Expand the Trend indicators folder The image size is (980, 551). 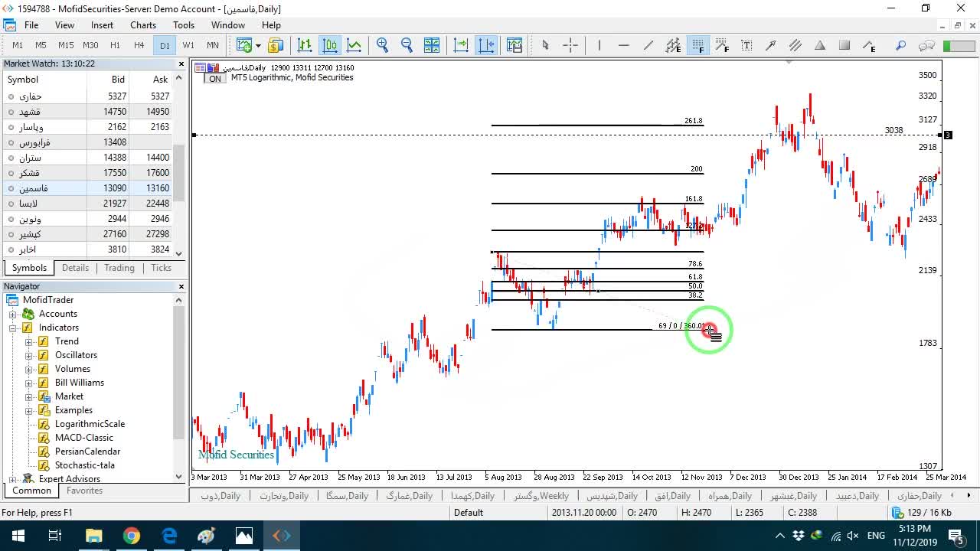[x=29, y=341]
